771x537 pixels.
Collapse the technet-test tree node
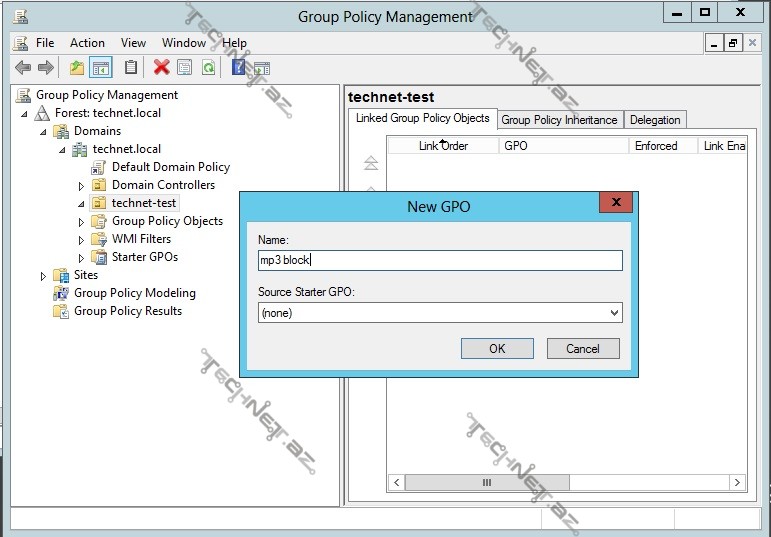tap(82, 204)
